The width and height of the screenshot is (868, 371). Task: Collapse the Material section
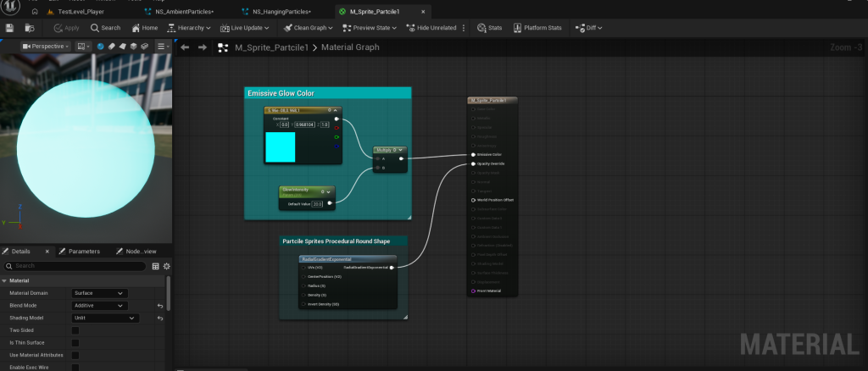pyautogui.click(x=5, y=280)
